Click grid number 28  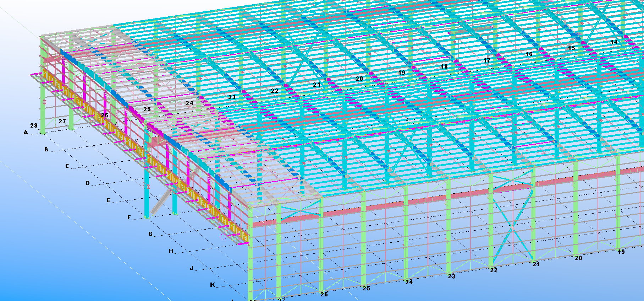(34, 126)
